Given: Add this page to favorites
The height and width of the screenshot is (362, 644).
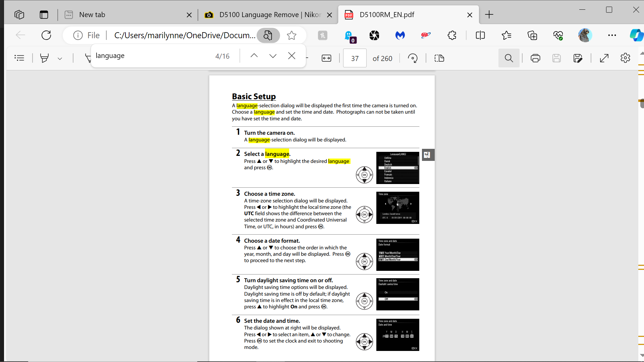Looking at the screenshot, I should [291, 35].
